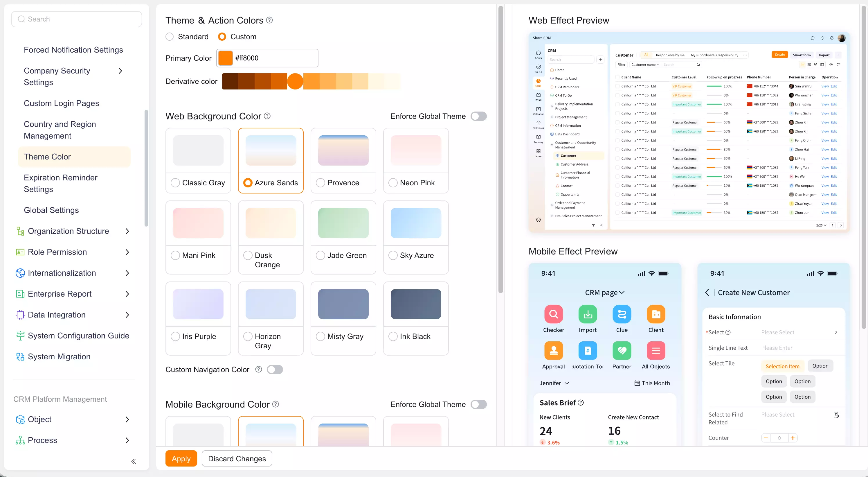This screenshot has width=868, height=477.
Task: Click the Object cube icon
Action: tap(20, 419)
